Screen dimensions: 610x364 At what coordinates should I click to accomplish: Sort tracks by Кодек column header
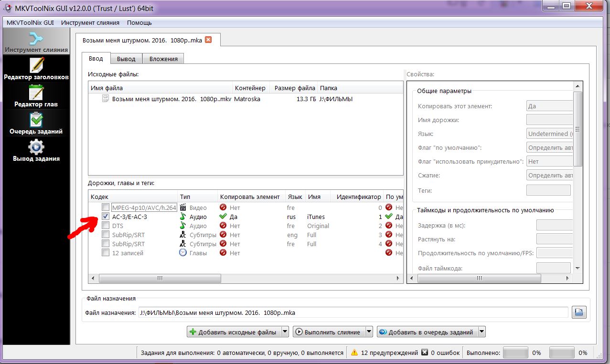click(133, 197)
